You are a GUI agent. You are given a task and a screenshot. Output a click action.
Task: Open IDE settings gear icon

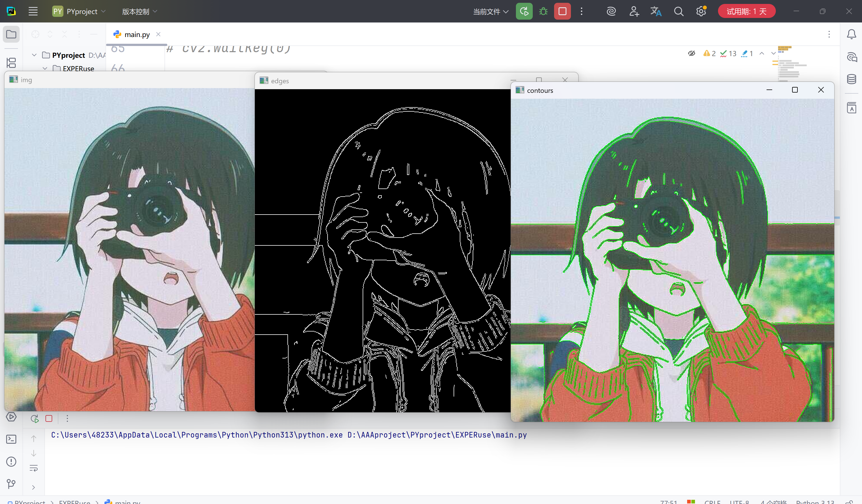point(701,11)
